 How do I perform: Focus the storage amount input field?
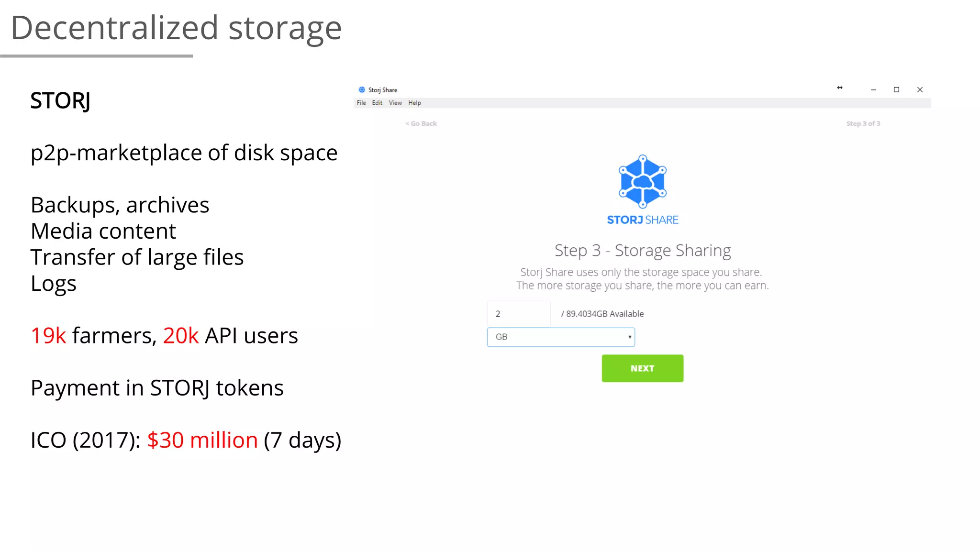[519, 314]
